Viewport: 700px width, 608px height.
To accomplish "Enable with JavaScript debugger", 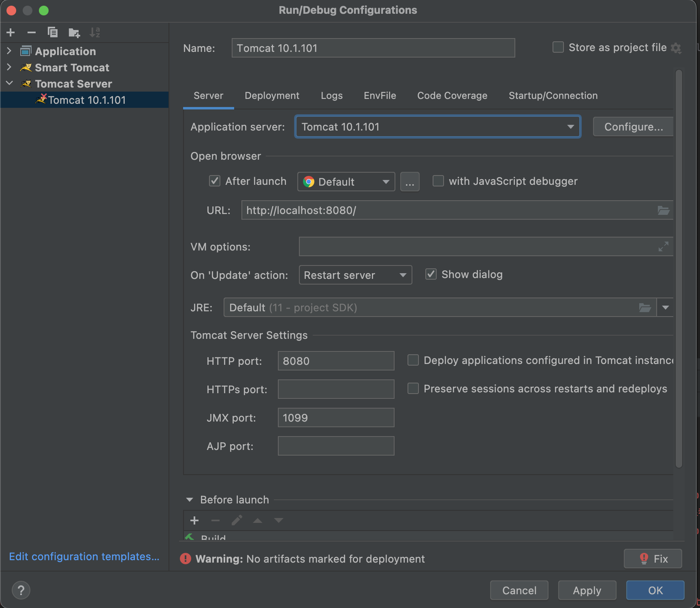I will click(x=438, y=181).
